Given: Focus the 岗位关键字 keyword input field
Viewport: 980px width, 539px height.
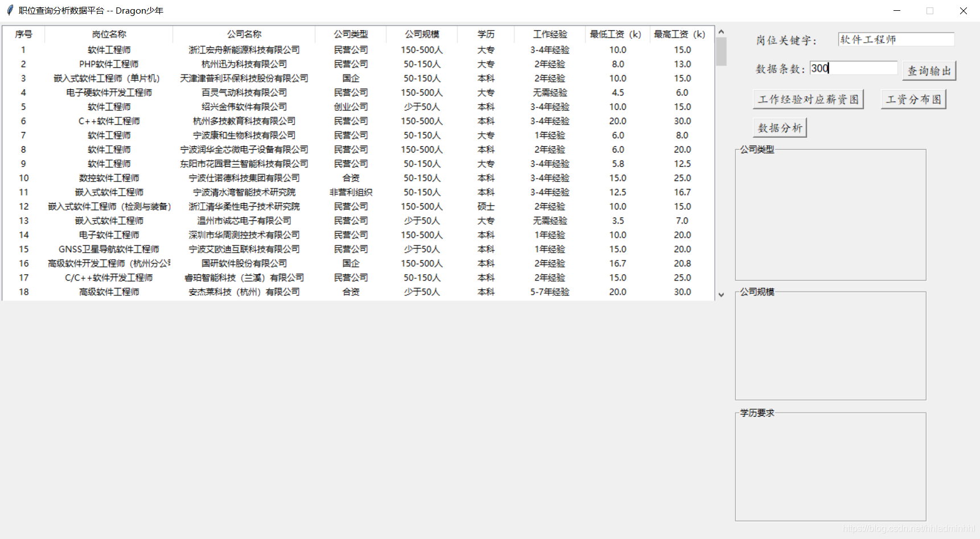Looking at the screenshot, I should [x=895, y=39].
